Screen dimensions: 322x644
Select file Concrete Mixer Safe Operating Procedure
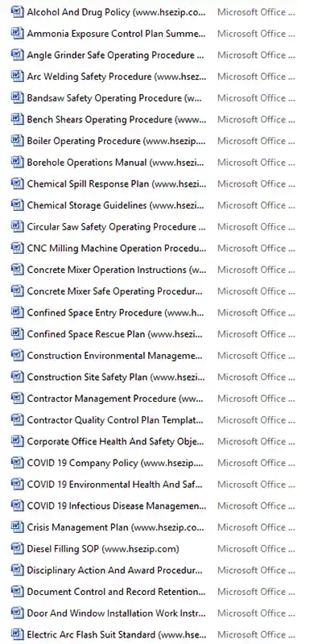[x=115, y=291]
